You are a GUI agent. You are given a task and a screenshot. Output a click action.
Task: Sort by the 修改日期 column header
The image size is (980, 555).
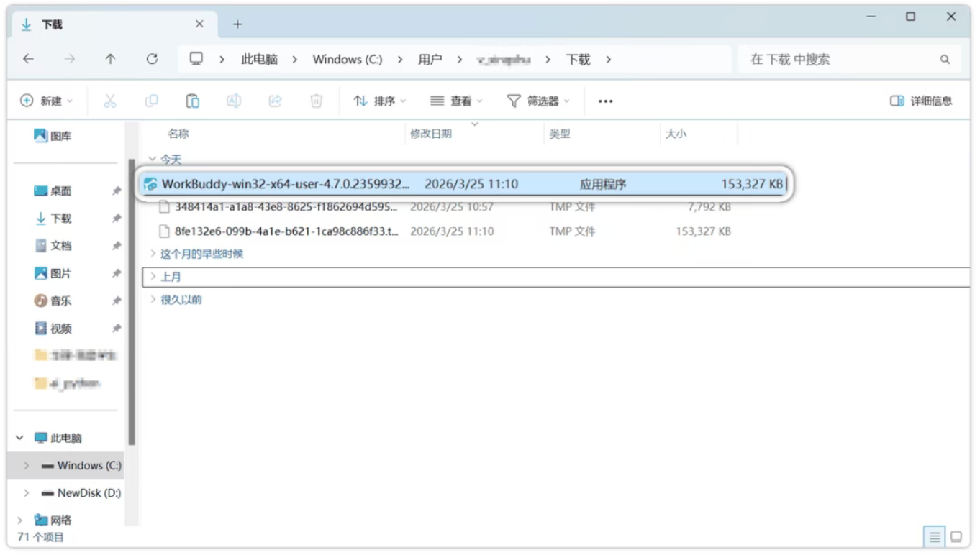point(431,134)
